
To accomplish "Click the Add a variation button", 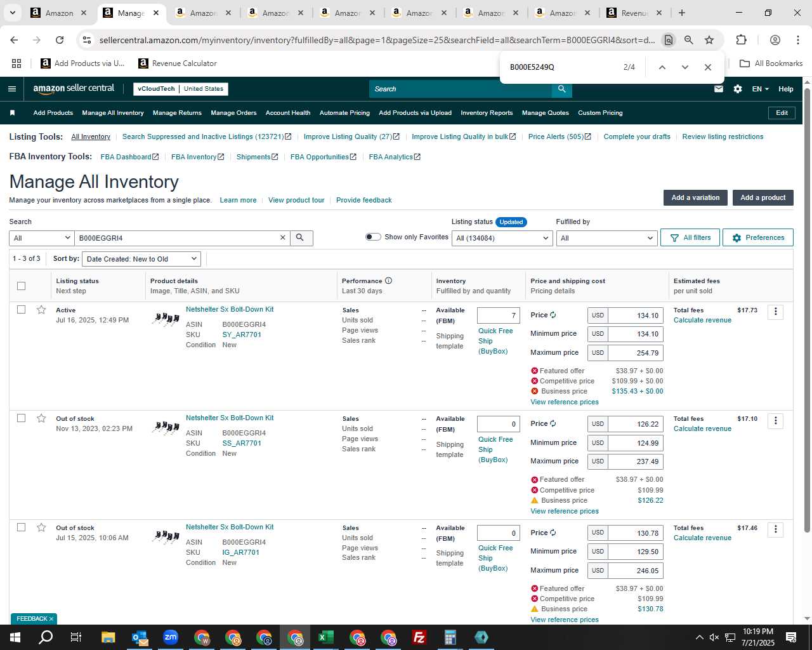I will pyautogui.click(x=695, y=197).
